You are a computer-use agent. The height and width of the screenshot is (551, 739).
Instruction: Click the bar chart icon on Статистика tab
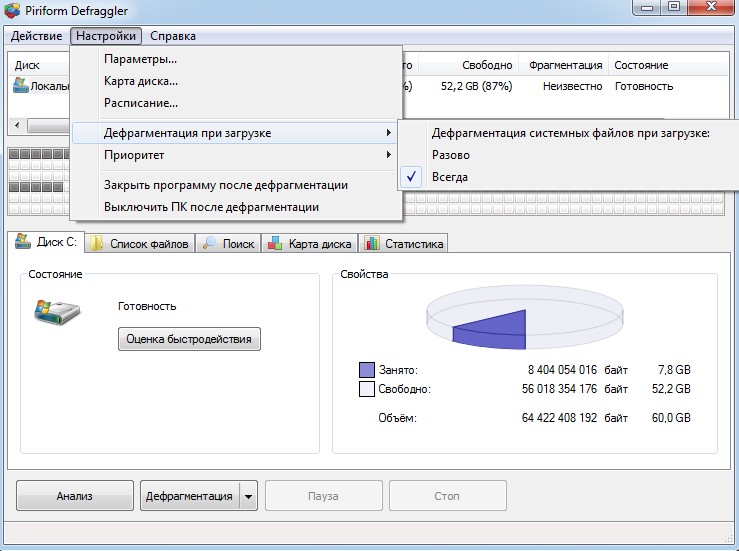click(372, 243)
